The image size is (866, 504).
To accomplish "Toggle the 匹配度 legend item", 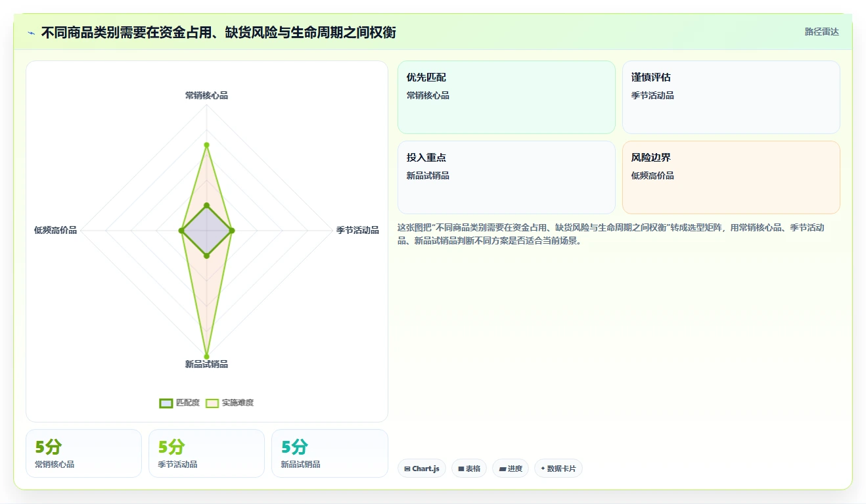I will tap(179, 403).
